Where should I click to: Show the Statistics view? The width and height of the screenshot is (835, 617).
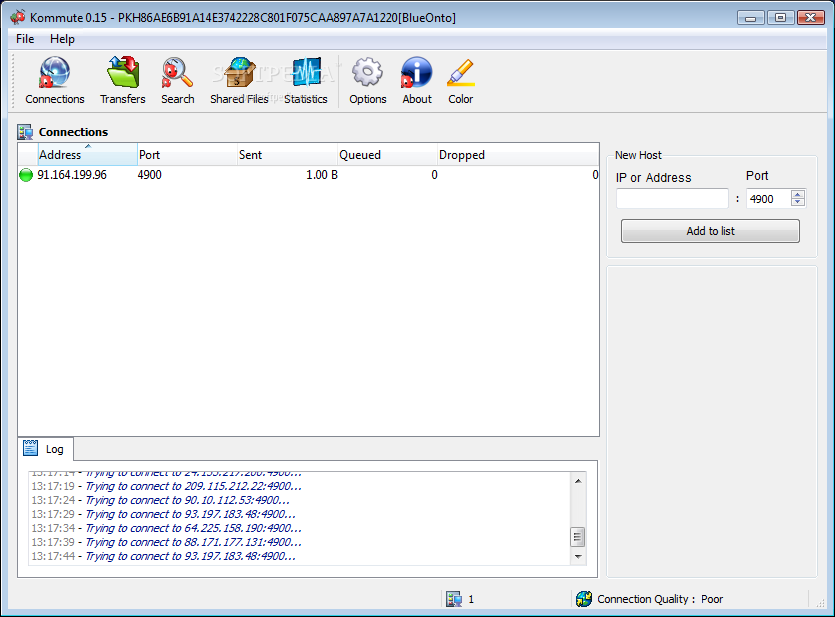click(x=306, y=80)
